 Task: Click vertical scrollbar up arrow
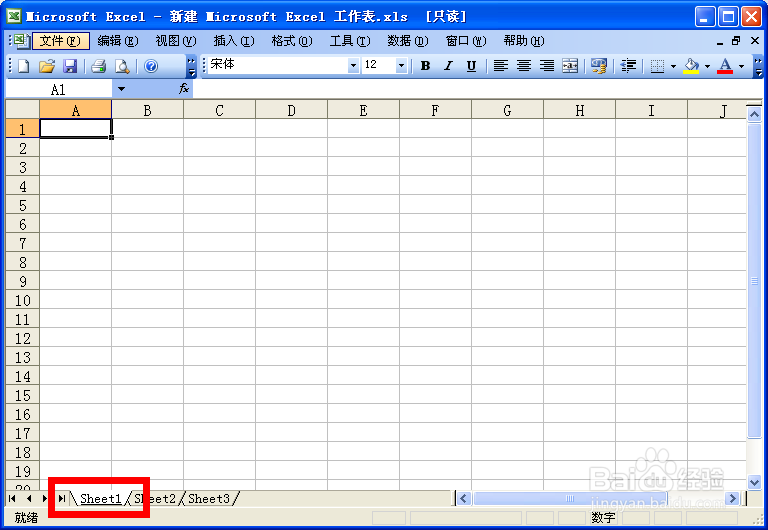coord(754,115)
